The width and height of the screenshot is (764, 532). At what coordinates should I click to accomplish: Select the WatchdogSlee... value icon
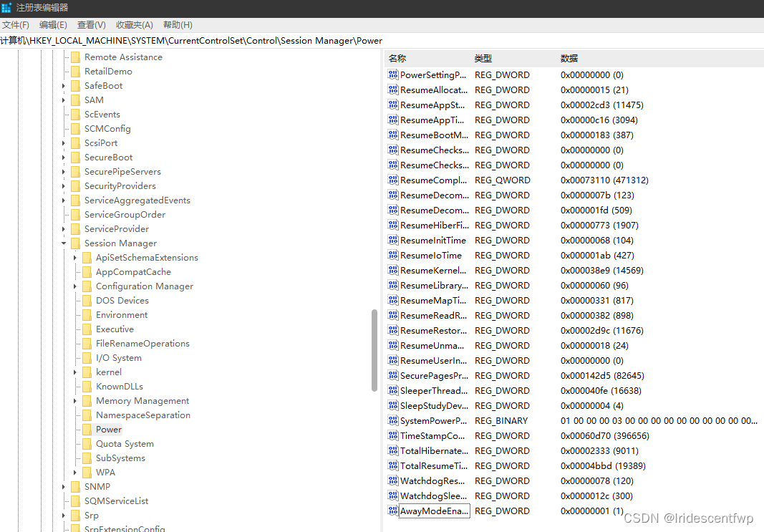[x=393, y=495]
